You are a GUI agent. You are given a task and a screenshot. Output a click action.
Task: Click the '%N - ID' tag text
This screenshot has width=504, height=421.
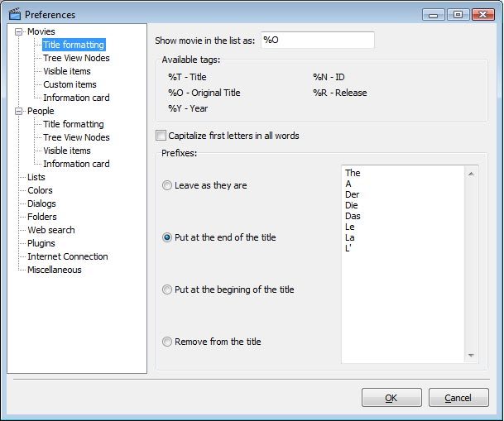click(x=329, y=77)
